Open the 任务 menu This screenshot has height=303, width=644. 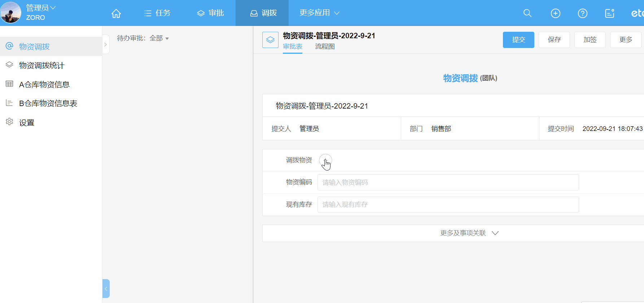157,13
